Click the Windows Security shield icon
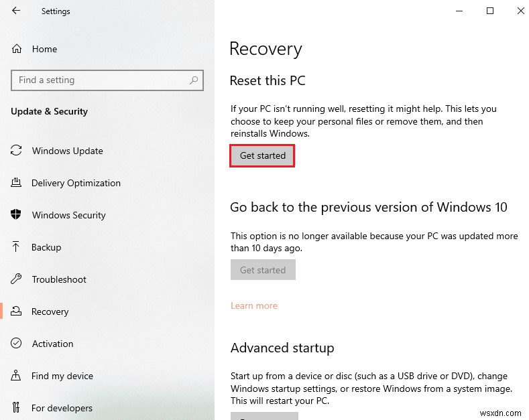The width and height of the screenshot is (529, 420). point(16,215)
